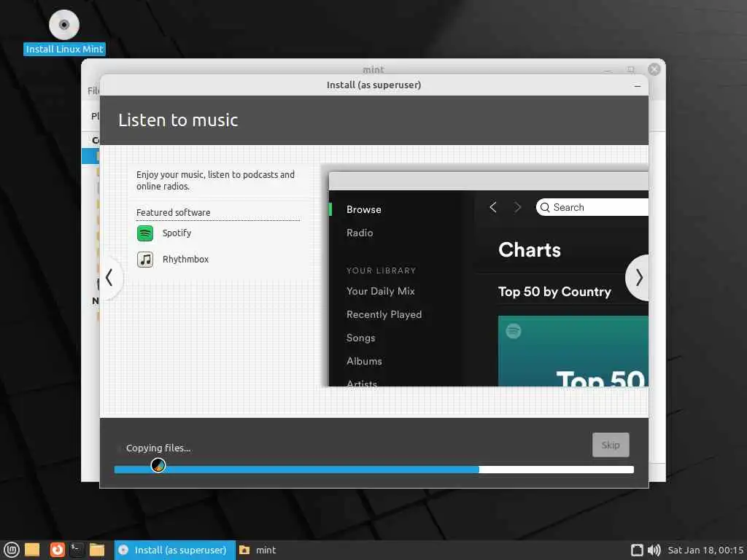The image size is (747, 560).
Task: Click the network tray icon
Action: coord(637,550)
